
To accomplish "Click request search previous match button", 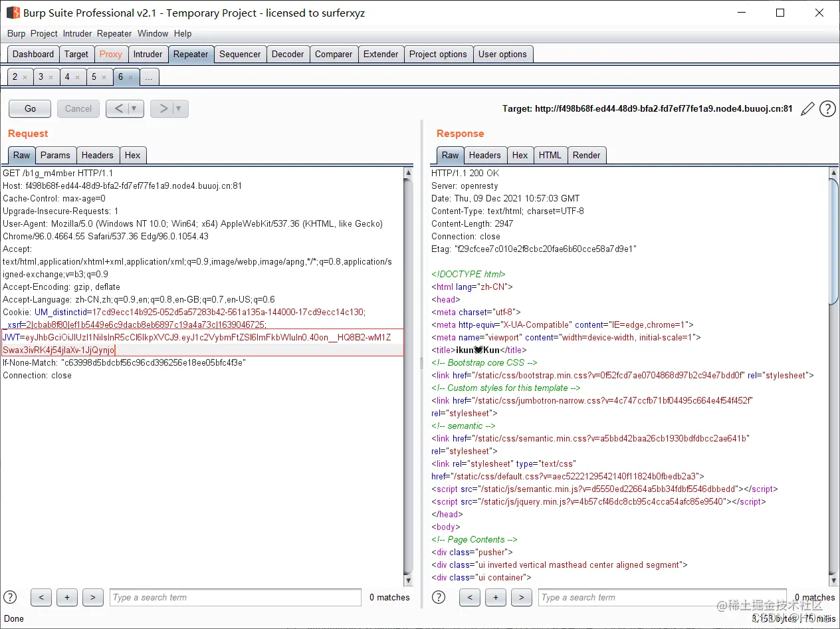I will tap(41, 597).
